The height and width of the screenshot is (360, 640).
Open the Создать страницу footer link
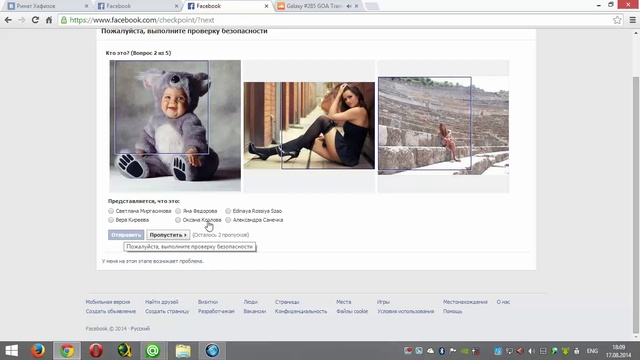click(167, 311)
